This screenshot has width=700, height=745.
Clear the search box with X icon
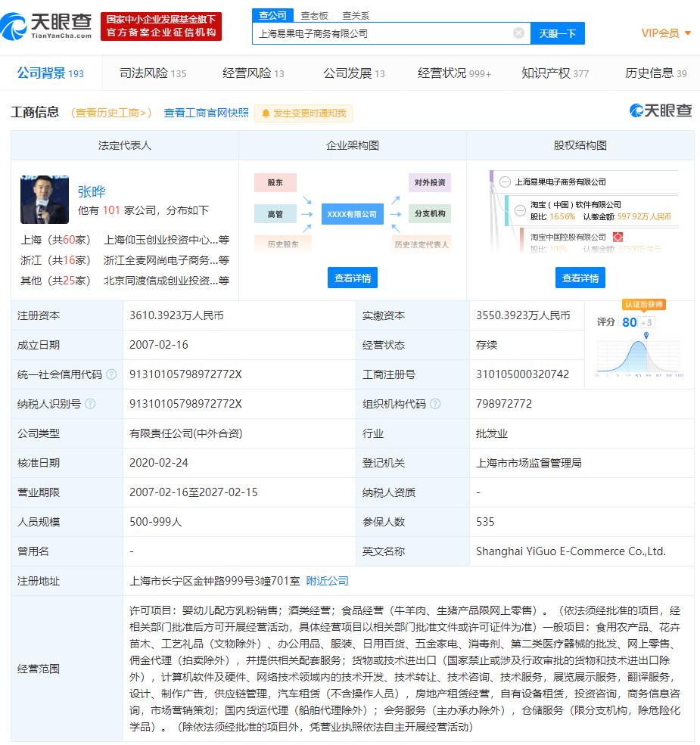(x=518, y=33)
